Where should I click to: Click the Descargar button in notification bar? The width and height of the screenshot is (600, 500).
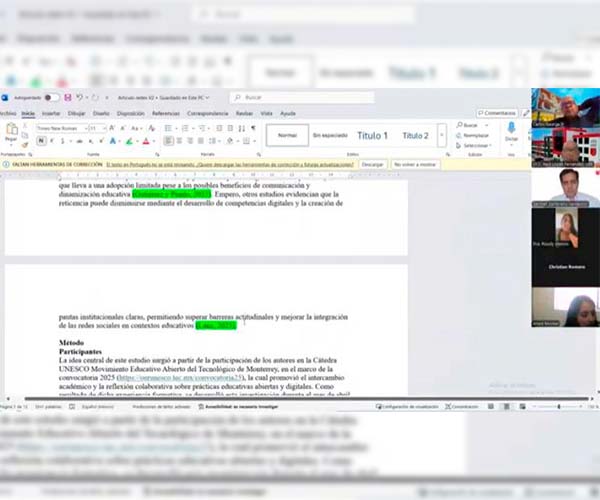(373, 164)
